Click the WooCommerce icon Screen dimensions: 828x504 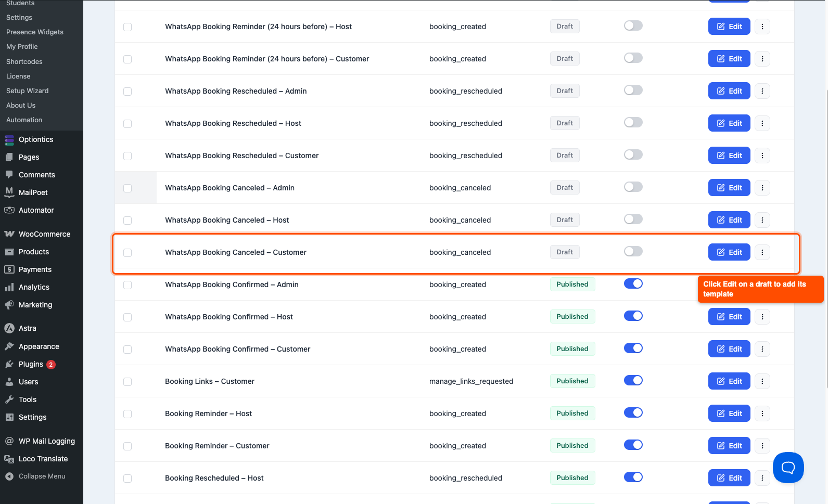click(x=9, y=234)
